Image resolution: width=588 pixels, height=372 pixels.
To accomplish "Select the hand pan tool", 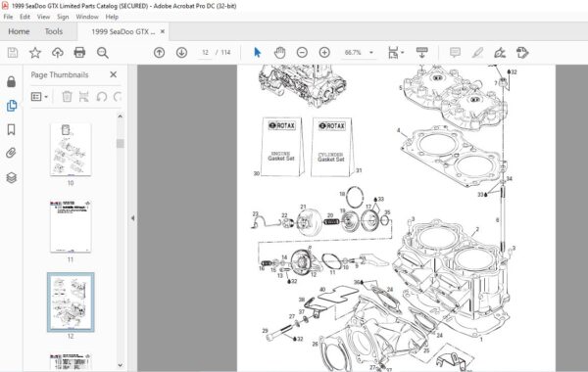I will pyautogui.click(x=279, y=53).
